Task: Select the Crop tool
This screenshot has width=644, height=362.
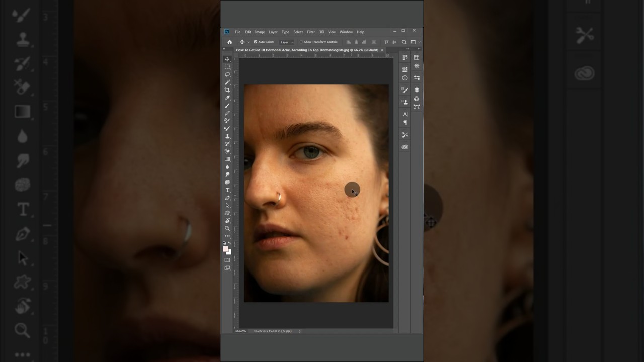Action: (x=227, y=90)
